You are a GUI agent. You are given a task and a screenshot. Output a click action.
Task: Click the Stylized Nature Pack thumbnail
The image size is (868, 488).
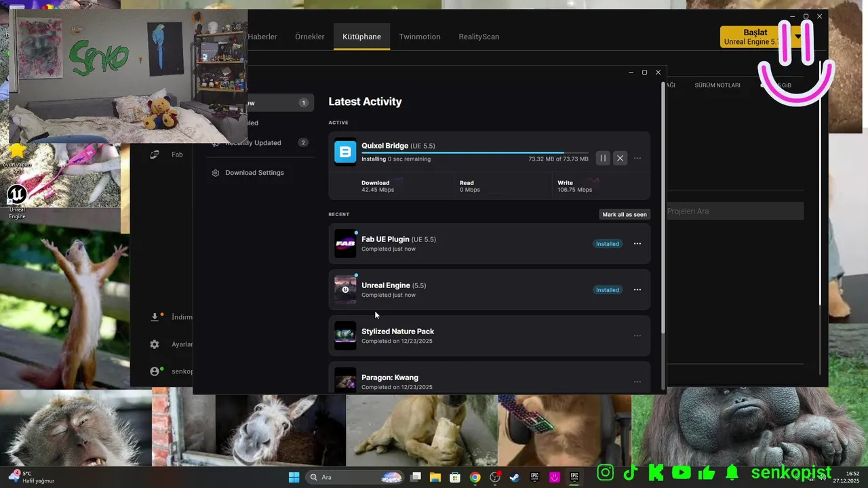pos(345,335)
